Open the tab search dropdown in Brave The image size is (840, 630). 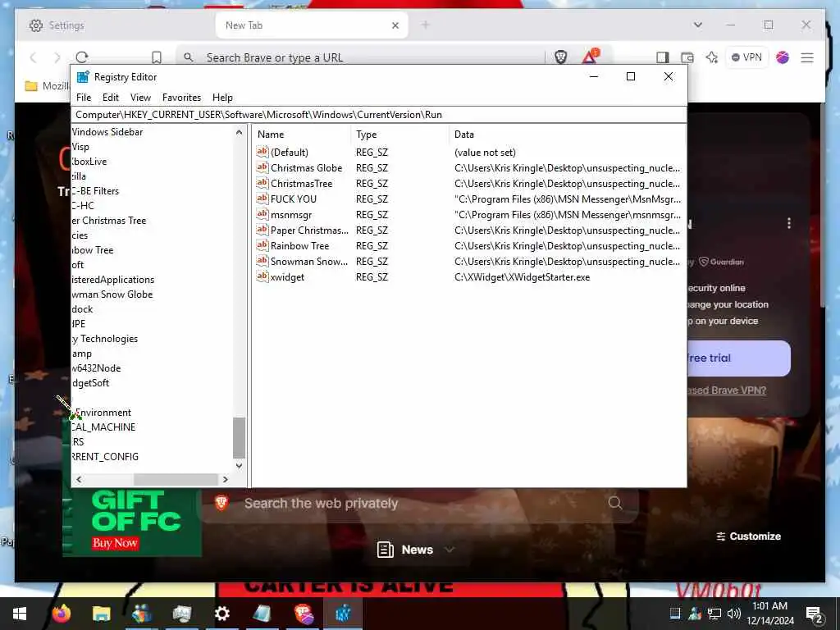coord(697,25)
